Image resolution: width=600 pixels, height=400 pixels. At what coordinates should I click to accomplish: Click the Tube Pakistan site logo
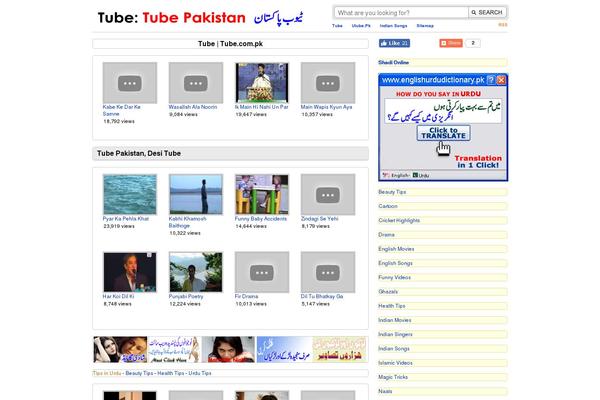[200, 18]
